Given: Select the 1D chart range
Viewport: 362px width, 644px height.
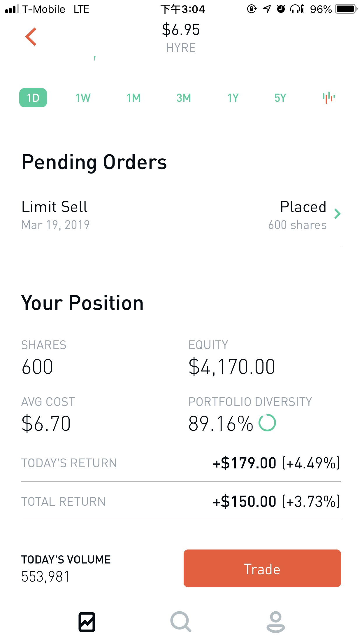Looking at the screenshot, I should [x=33, y=98].
